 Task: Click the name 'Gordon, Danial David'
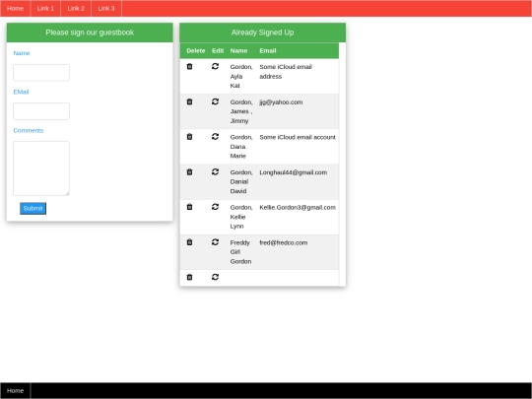(x=241, y=181)
